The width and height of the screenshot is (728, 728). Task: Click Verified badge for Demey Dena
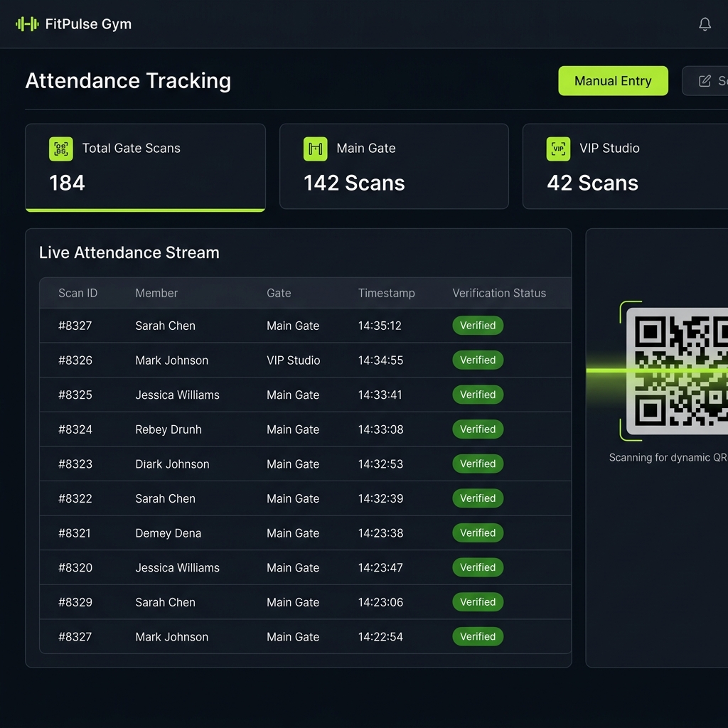click(478, 533)
